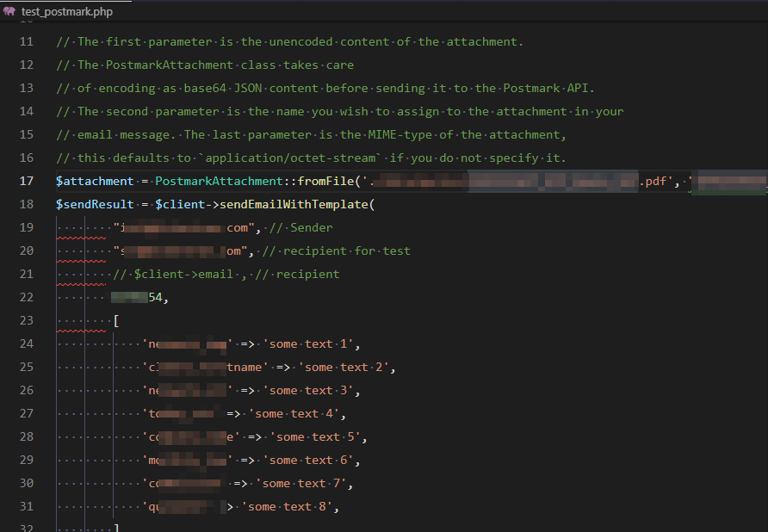The height and width of the screenshot is (532, 768).
Task: Click the .pdf file extension text
Action: coord(653,182)
